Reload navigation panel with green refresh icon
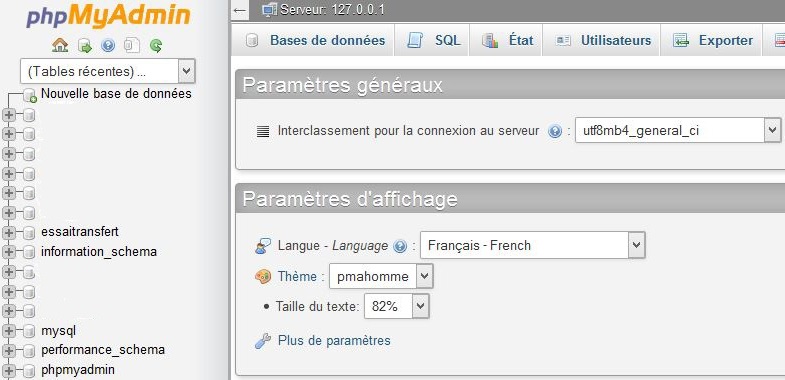The width and height of the screenshot is (785, 380). pos(156,46)
